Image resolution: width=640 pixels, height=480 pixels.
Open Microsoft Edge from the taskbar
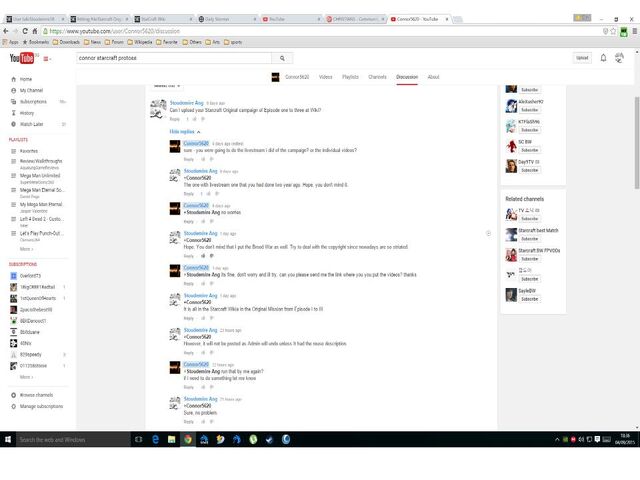pos(155,439)
